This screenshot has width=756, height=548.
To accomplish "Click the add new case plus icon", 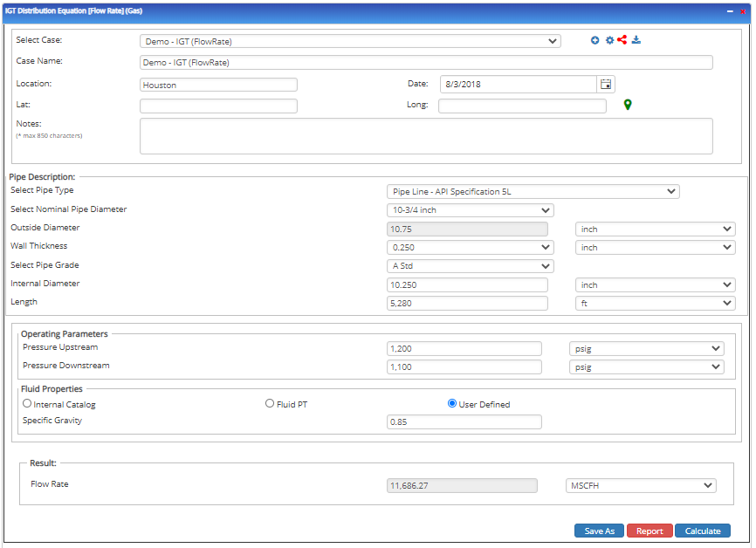I will [x=595, y=40].
